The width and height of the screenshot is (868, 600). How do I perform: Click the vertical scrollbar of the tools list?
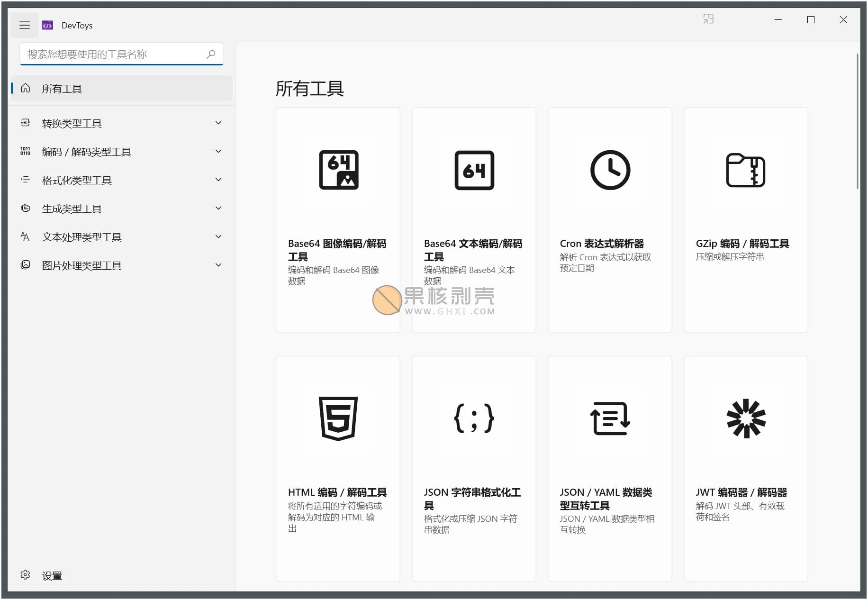point(857,121)
